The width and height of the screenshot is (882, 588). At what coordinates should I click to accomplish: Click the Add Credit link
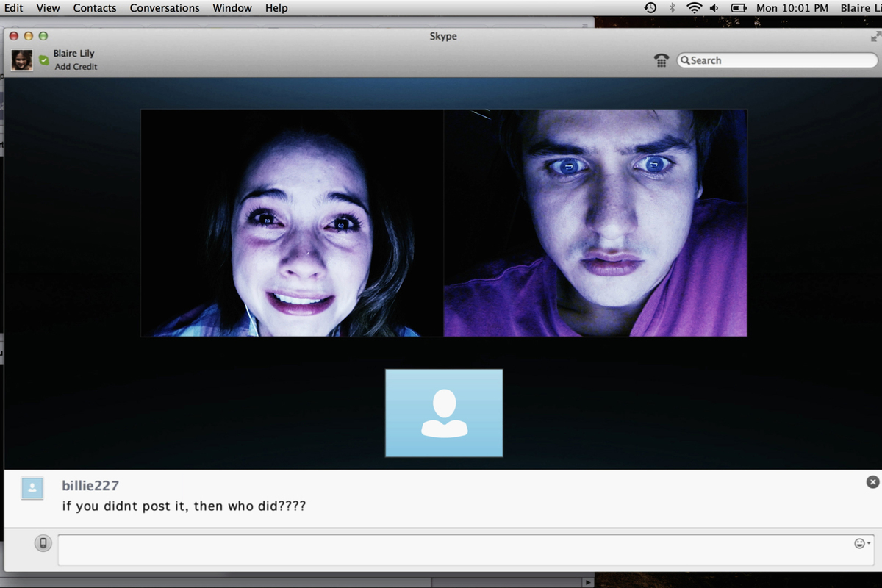point(75,67)
